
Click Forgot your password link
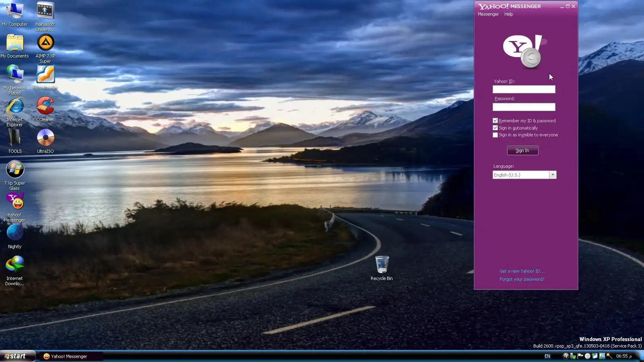pyautogui.click(x=522, y=279)
